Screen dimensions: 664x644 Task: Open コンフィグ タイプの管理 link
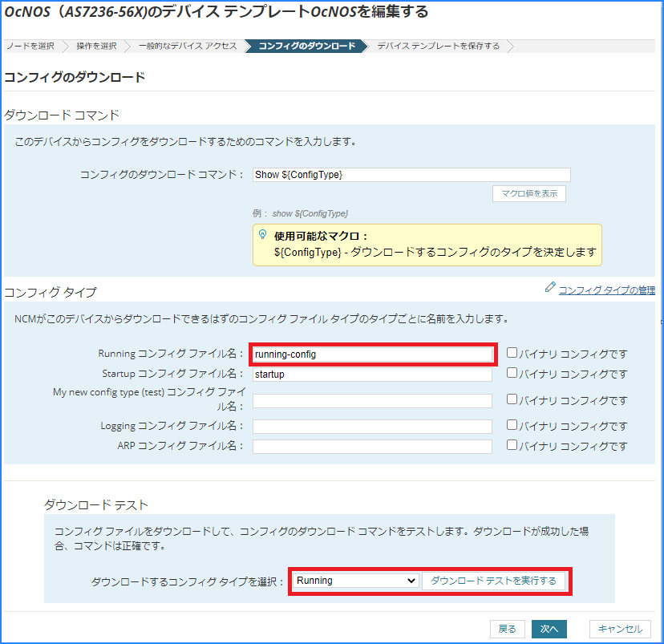pyautogui.click(x=607, y=290)
